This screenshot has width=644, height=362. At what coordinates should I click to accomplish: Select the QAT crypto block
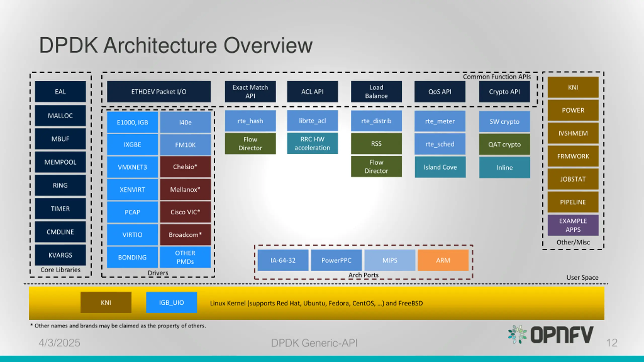tap(504, 144)
